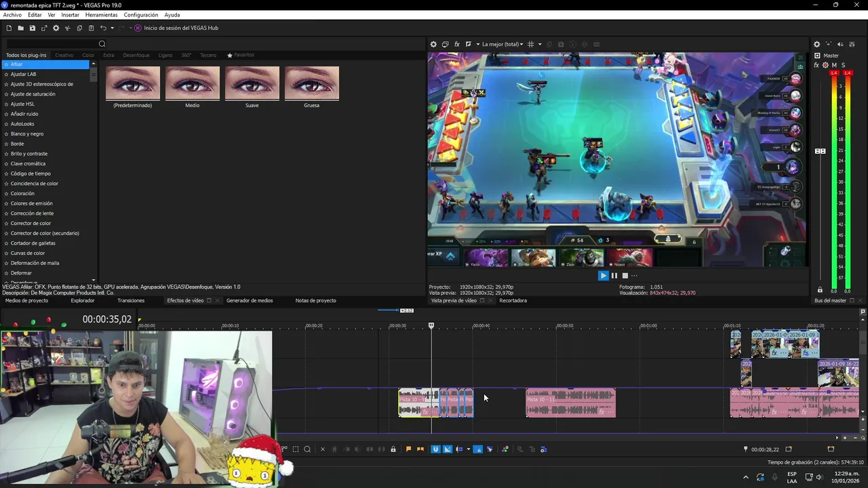Screen dimensions: 868x488
Task: Sign in via Inicio de sesión del VEGAS Hub
Action: [x=176, y=28]
